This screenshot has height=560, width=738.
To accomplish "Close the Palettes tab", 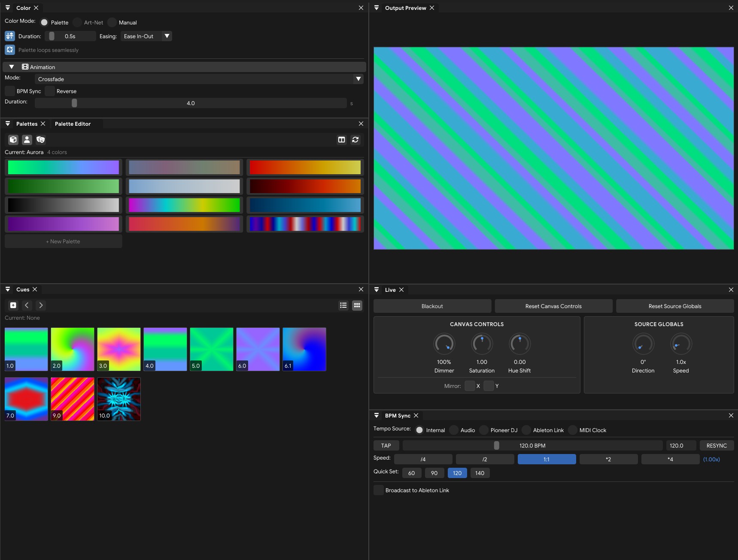I will 43,124.
